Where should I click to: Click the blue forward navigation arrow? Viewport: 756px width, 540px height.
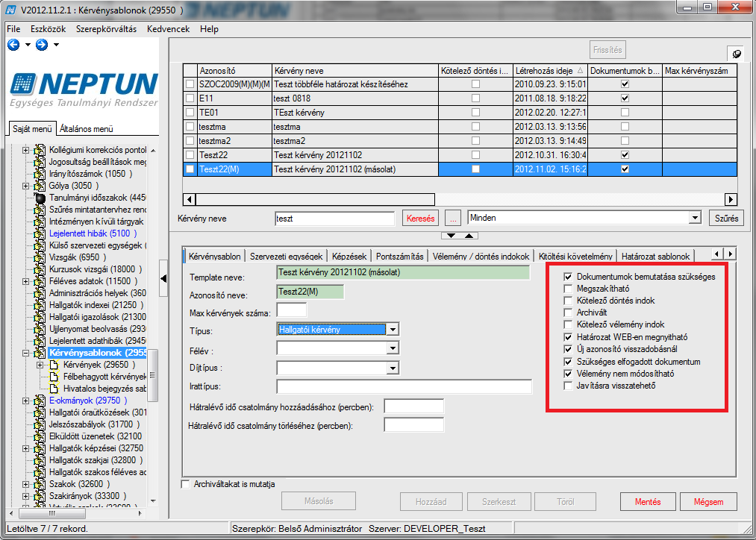point(42,45)
